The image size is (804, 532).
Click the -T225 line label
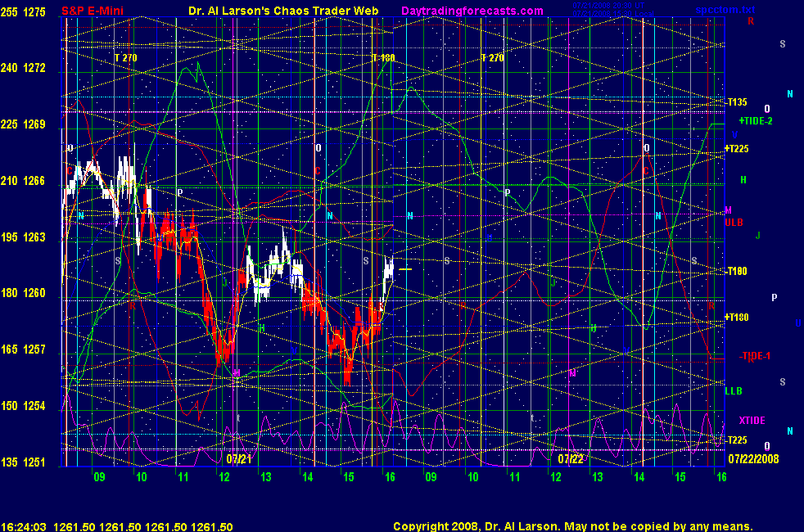point(737,440)
